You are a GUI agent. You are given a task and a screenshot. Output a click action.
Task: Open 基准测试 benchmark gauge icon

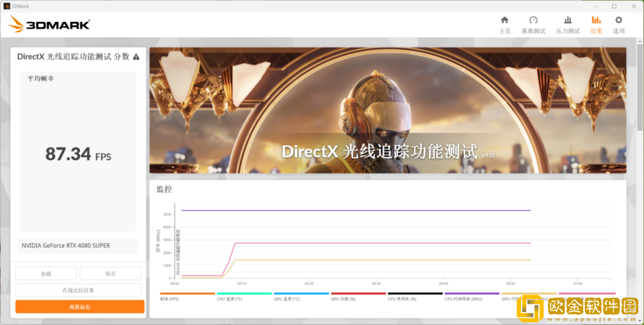click(x=533, y=24)
